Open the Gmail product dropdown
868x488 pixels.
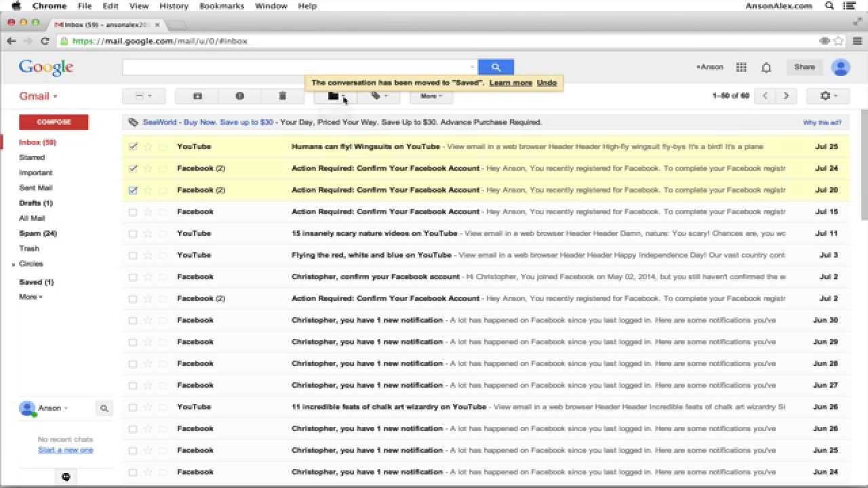tap(38, 96)
